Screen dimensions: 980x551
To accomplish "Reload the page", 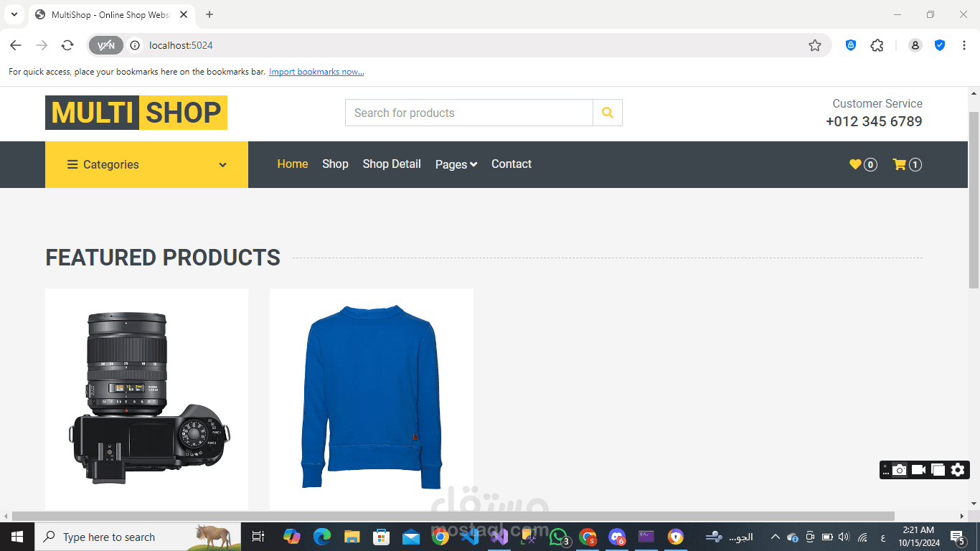I will 67,45.
